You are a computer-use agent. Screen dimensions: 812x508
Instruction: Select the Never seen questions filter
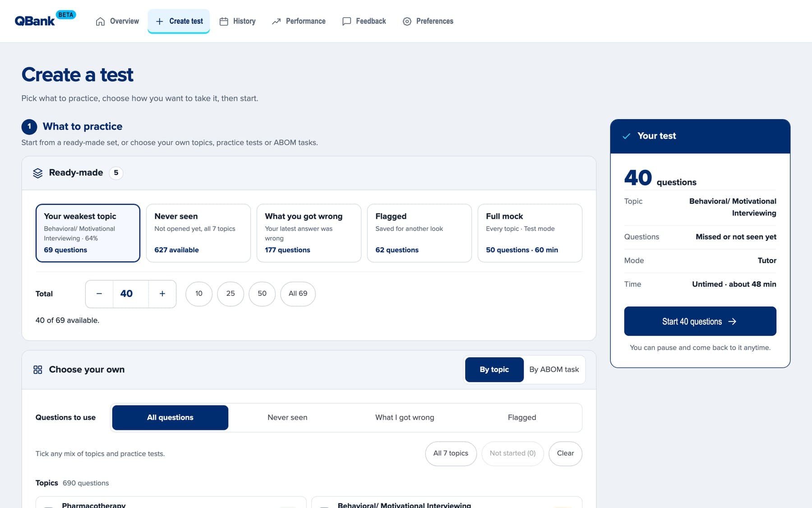tap(287, 418)
